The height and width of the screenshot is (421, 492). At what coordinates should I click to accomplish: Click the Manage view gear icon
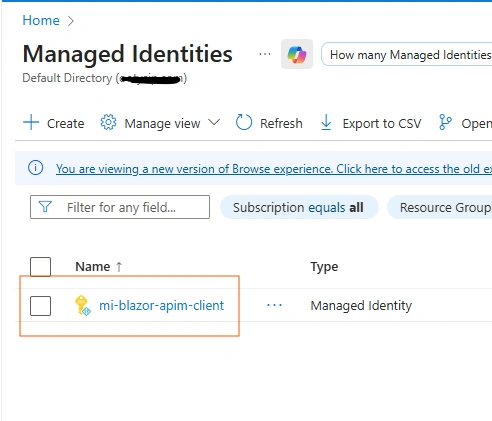point(108,122)
